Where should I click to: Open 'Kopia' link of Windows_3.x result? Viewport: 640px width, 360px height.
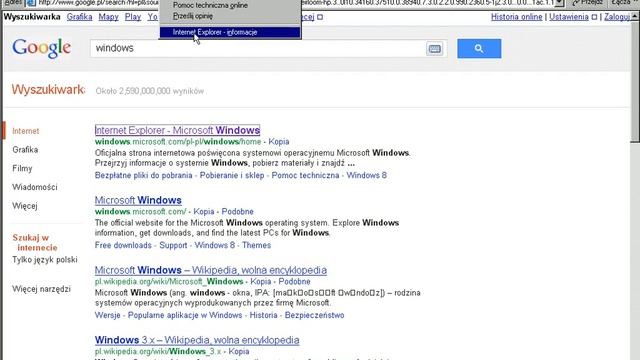pos(239,351)
